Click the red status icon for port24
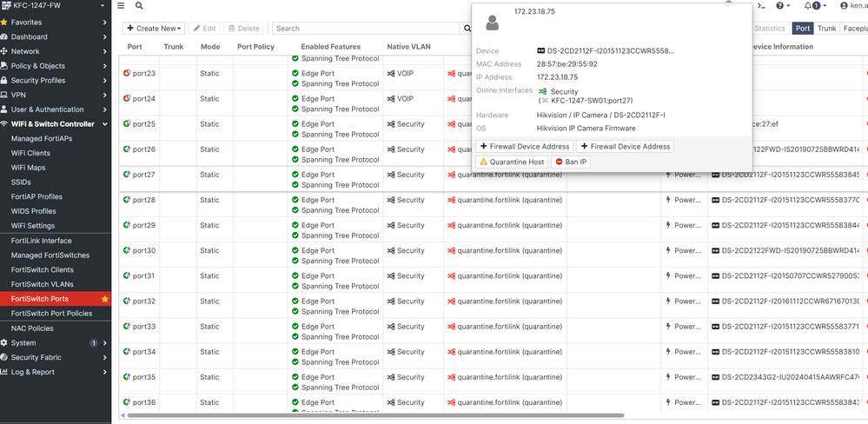The height and width of the screenshot is (424, 868). (x=127, y=98)
